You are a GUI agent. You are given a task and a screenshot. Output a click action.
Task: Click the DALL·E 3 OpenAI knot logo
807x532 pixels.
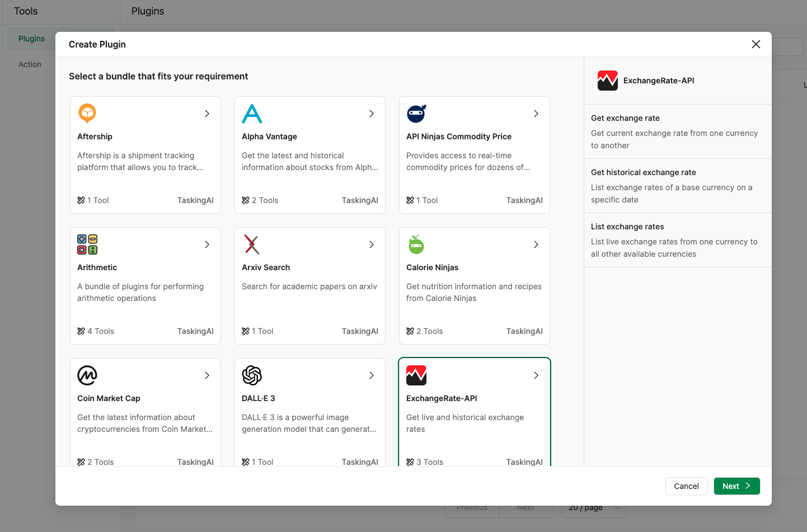252,375
